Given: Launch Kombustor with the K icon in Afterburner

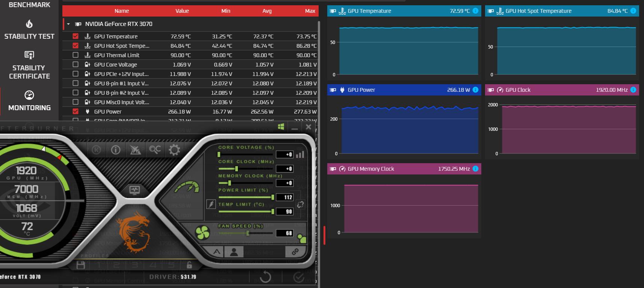Looking at the screenshot, I should pyautogui.click(x=96, y=150).
